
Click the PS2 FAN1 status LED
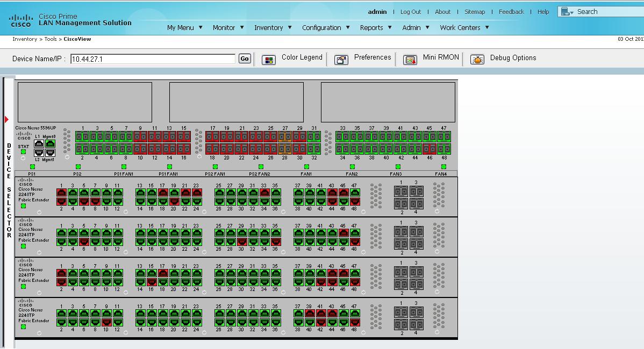point(215,166)
